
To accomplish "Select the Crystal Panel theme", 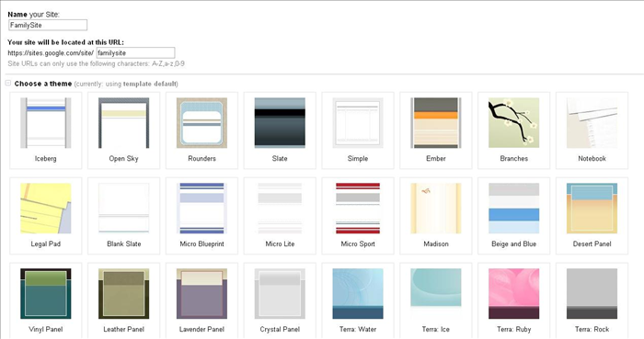I will [x=280, y=300].
